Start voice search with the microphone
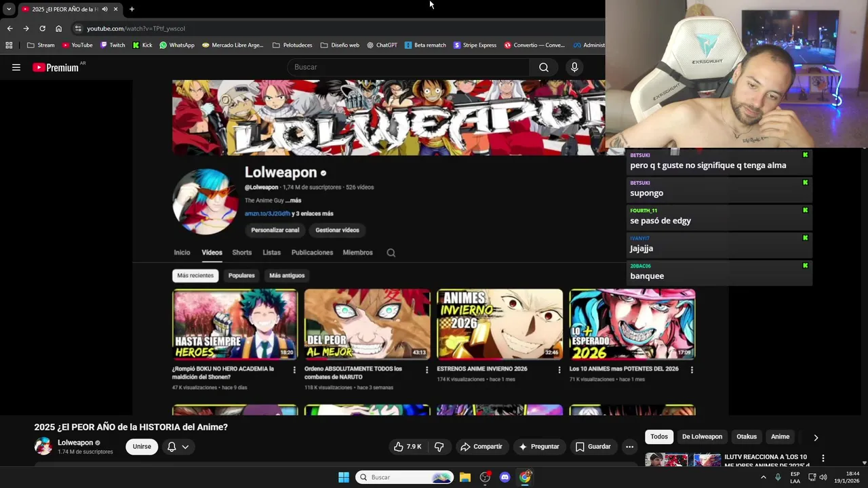The width and height of the screenshot is (868, 488). pyautogui.click(x=574, y=67)
